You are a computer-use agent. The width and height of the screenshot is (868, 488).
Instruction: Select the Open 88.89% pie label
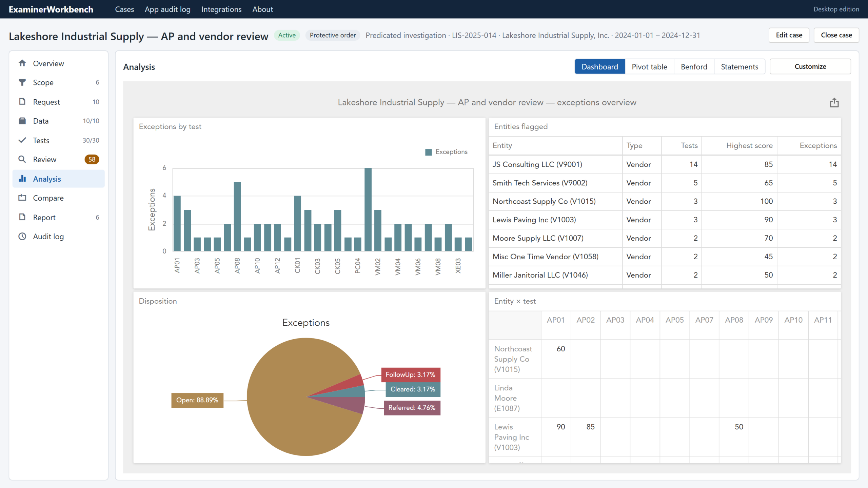[x=197, y=400]
